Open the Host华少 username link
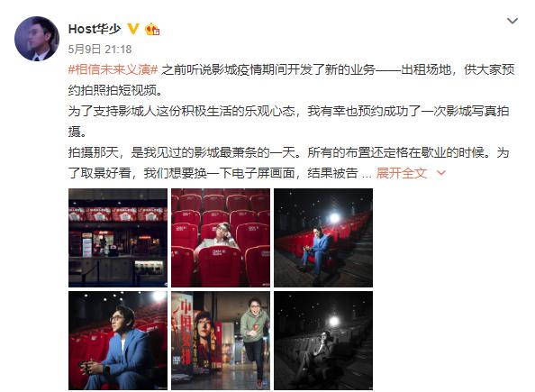Image resolution: width=535 pixels, height=392 pixels. tap(95, 29)
